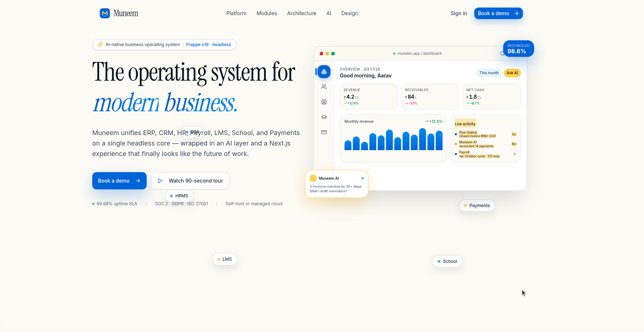Click the School floating chip

[447, 261]
